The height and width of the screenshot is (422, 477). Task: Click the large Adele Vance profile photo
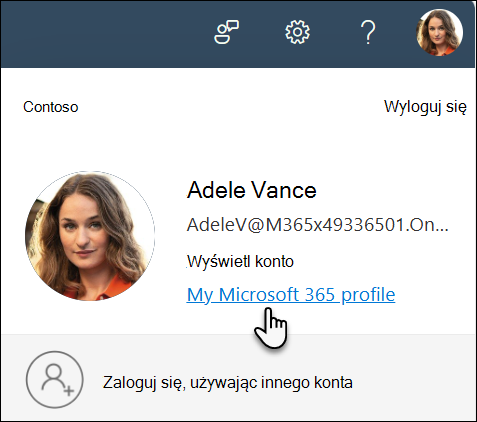tap(90, 236)
